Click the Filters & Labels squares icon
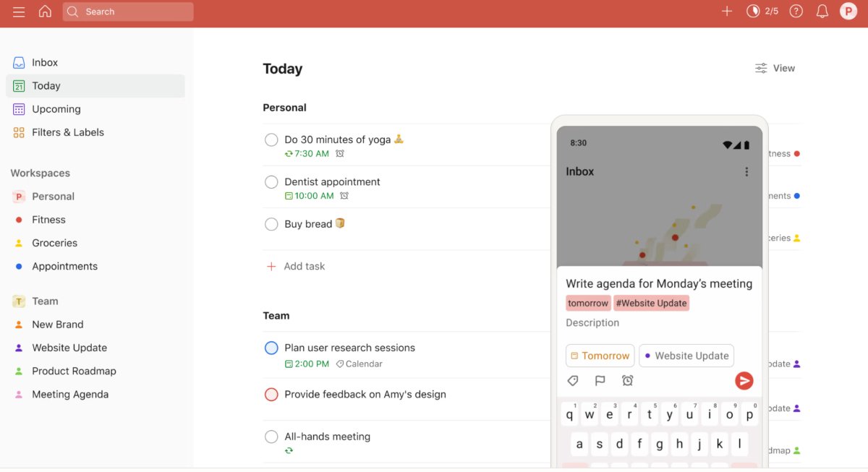 click(x=19, y=132)
